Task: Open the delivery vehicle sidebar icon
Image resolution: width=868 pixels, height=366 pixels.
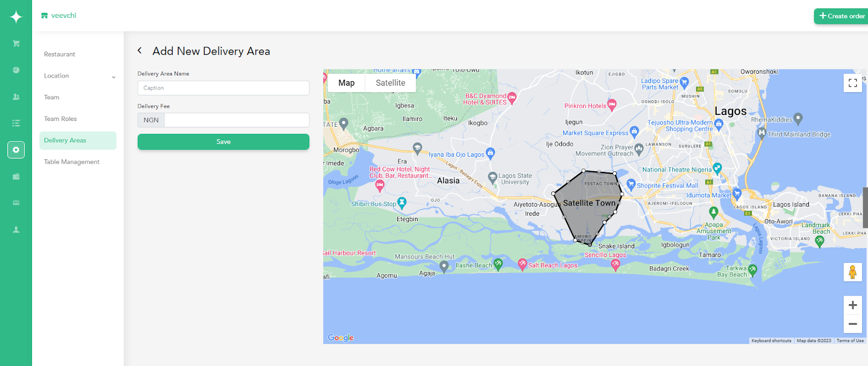Action: 16,203
